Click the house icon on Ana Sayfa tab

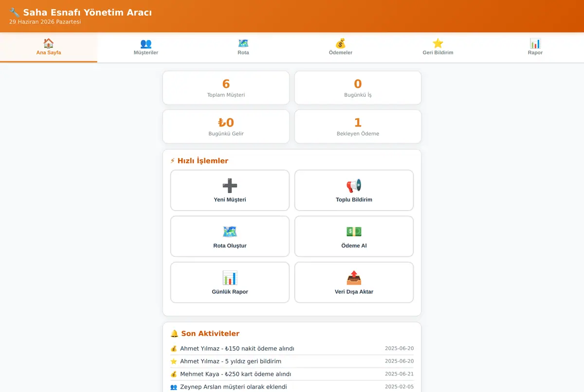pos(49,43)
